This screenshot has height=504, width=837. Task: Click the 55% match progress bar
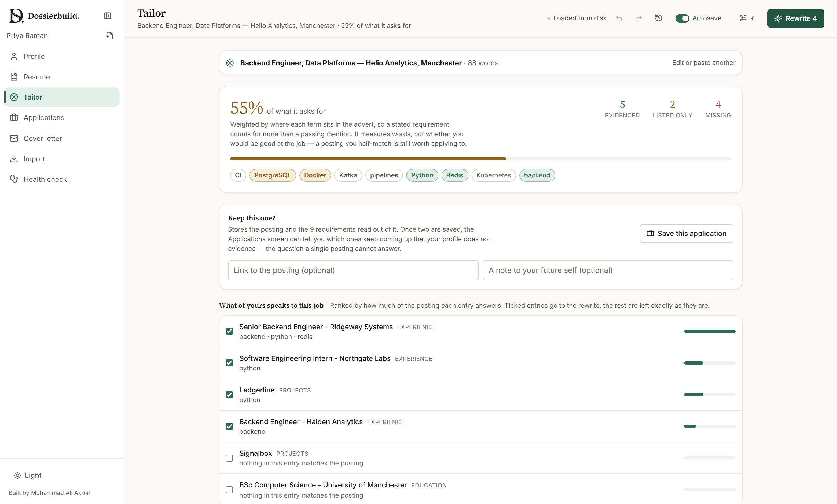tap(480, 158)
